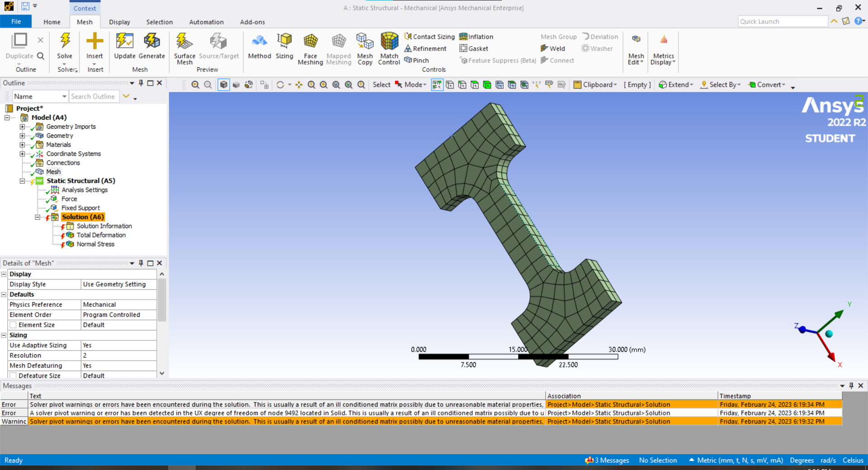Screen dimensions: 868x470
Task: Select Total Deformation in the outline
Action: (101, 235)
